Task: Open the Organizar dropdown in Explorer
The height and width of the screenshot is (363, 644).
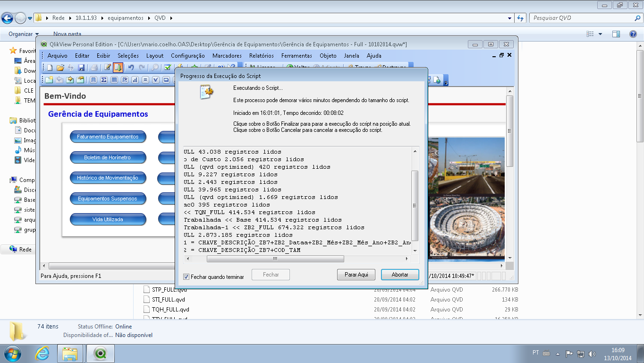Action: [24, 34]
